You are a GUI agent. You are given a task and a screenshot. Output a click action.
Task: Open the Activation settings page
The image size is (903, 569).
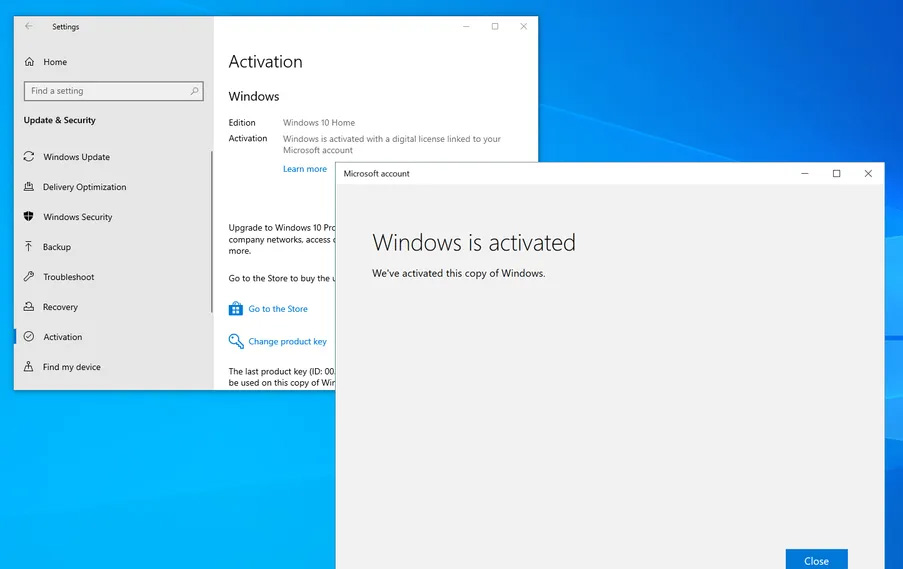point(62,337)
